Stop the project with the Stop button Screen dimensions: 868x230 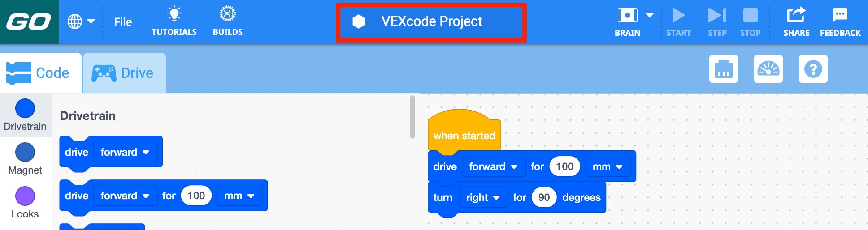[750, 21]
